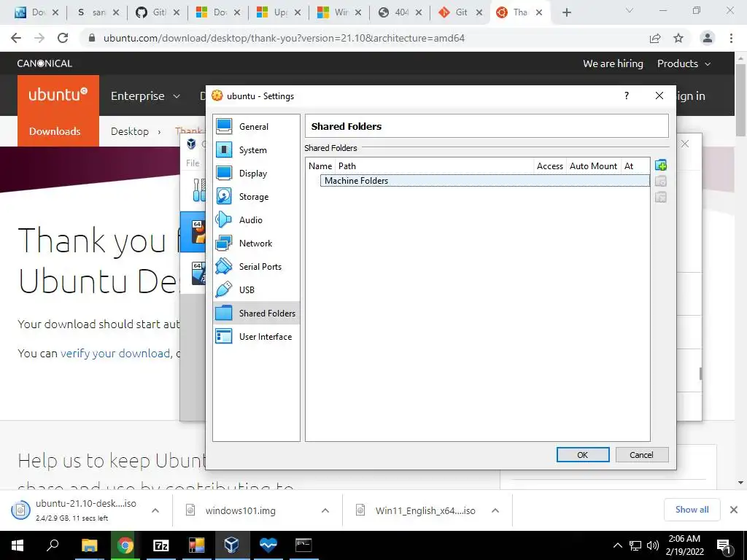
Task: Open Storage settings category
Action: click(256, 197)
